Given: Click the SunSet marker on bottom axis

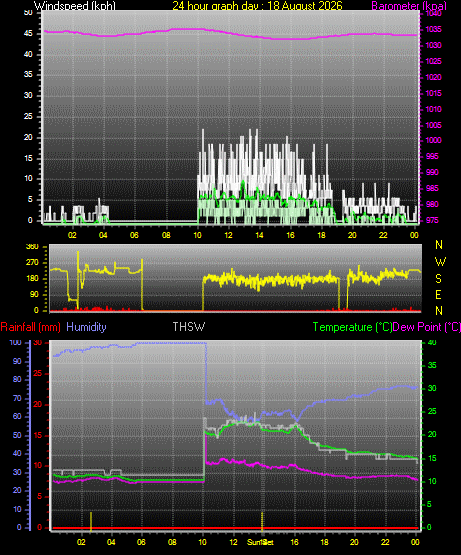Looking at the screenshot, I should (x=260, y=542).
